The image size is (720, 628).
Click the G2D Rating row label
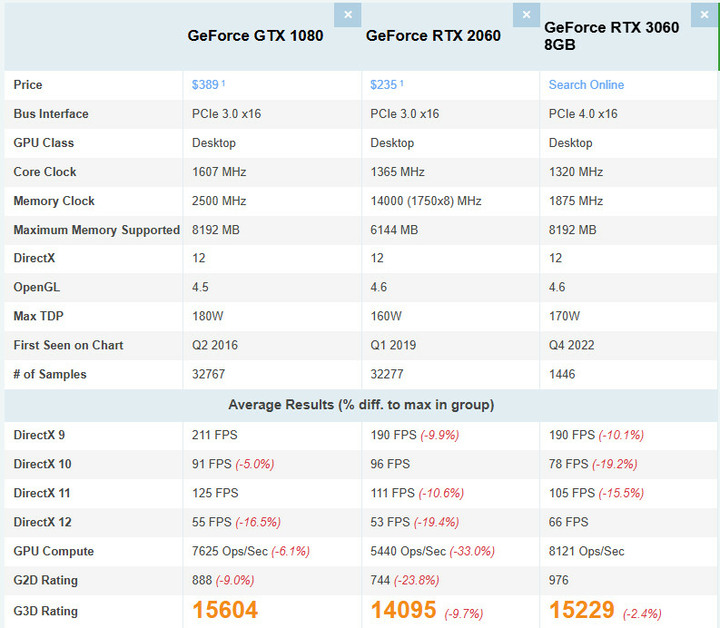click(45, 580)
